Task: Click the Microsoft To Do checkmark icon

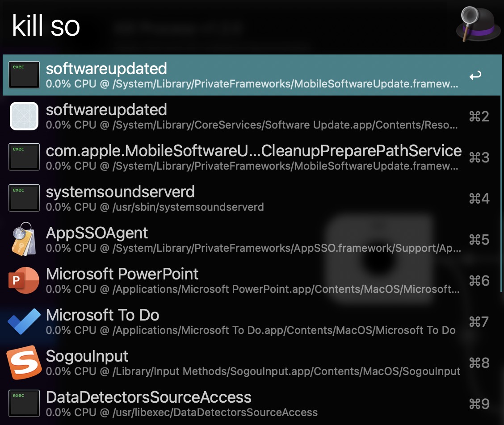Action: [x=24, y=321]
